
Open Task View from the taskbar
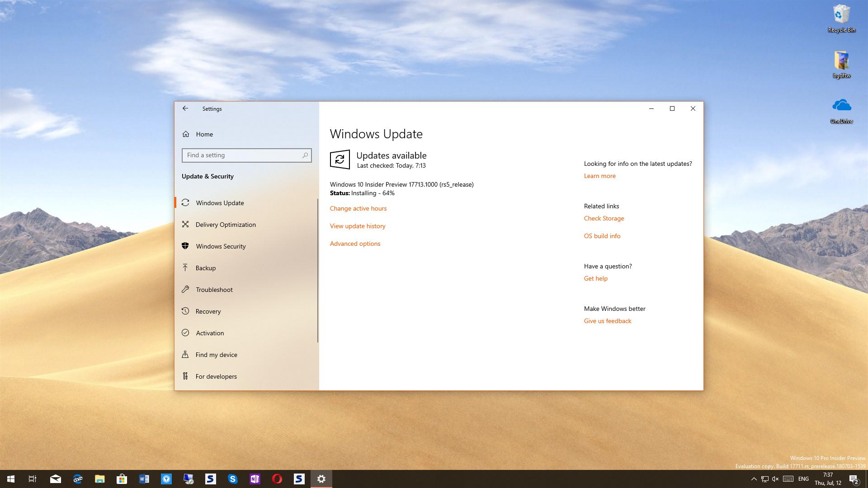pyautogui.click(x=33, y=479)
